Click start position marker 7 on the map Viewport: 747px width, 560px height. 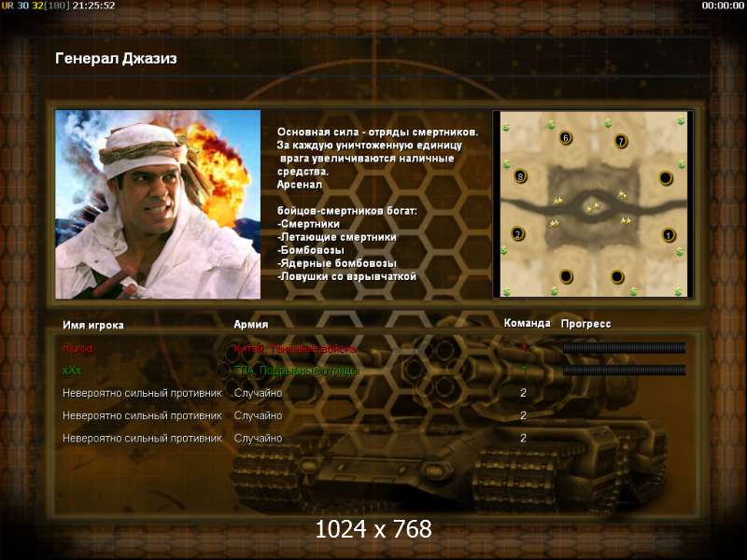coord(620,141)
